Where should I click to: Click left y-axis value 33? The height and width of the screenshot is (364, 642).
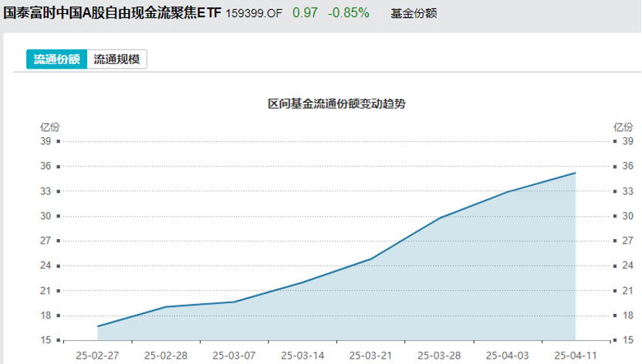click(x=46, y=191)
